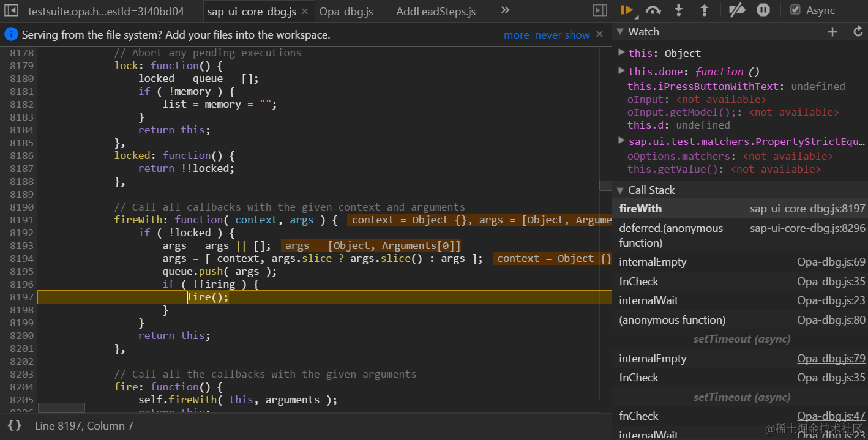
Task: Open the Opa-dbg.js:47 source link
Action: click(x=831, y=416)
